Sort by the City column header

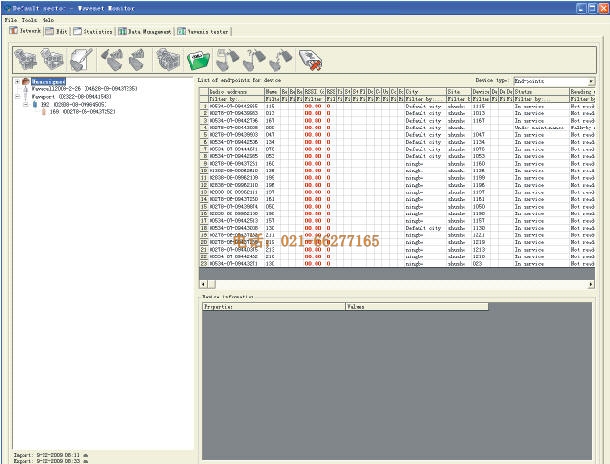coord(425,92)
